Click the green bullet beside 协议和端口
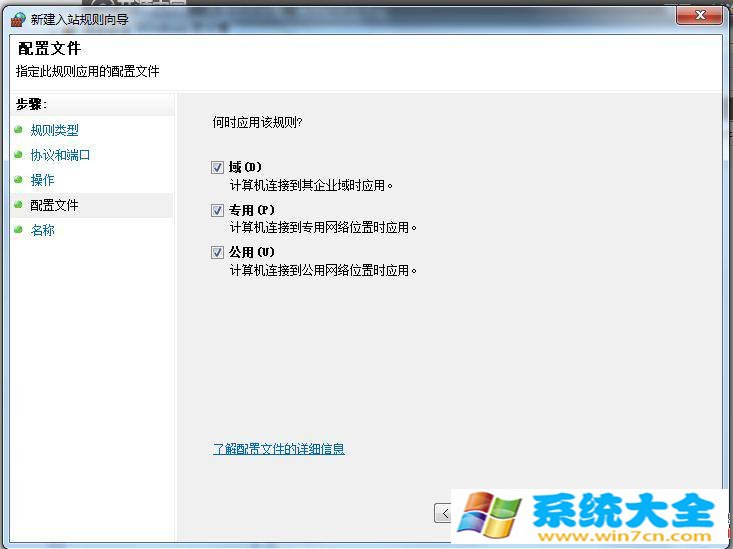 point(18,154)
